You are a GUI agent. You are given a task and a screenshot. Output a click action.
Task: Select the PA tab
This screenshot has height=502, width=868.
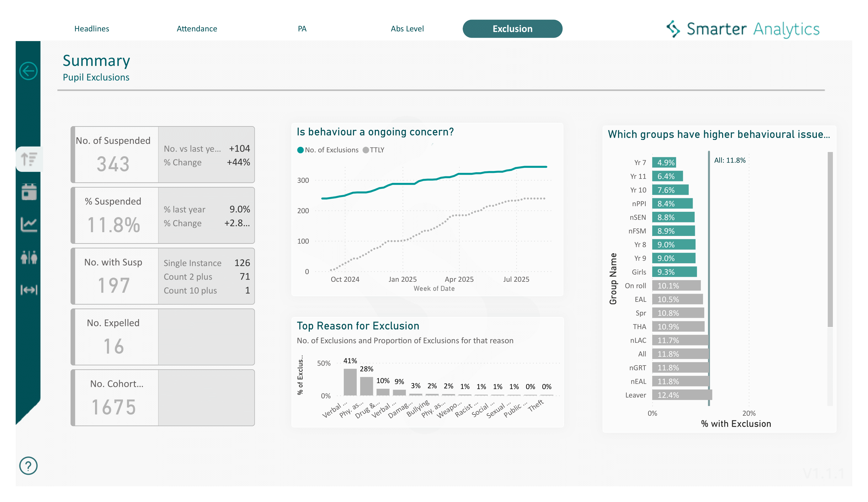click(302, 29)
